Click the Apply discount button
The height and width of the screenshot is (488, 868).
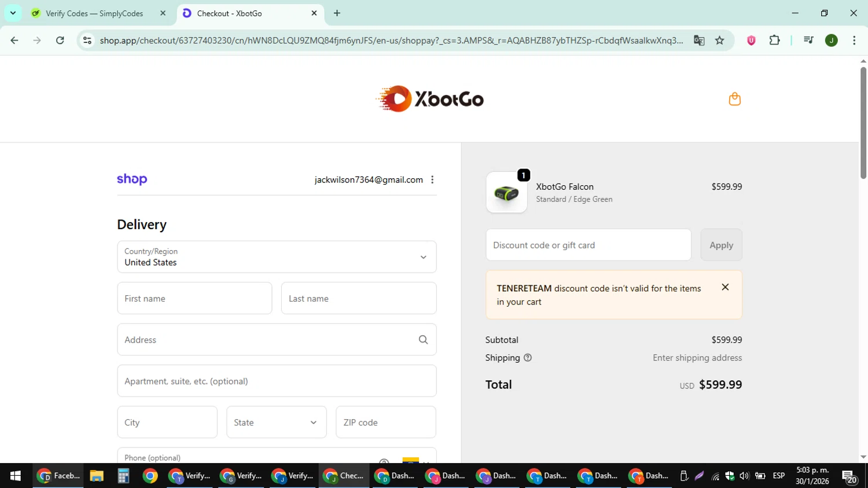click(721, 245)
